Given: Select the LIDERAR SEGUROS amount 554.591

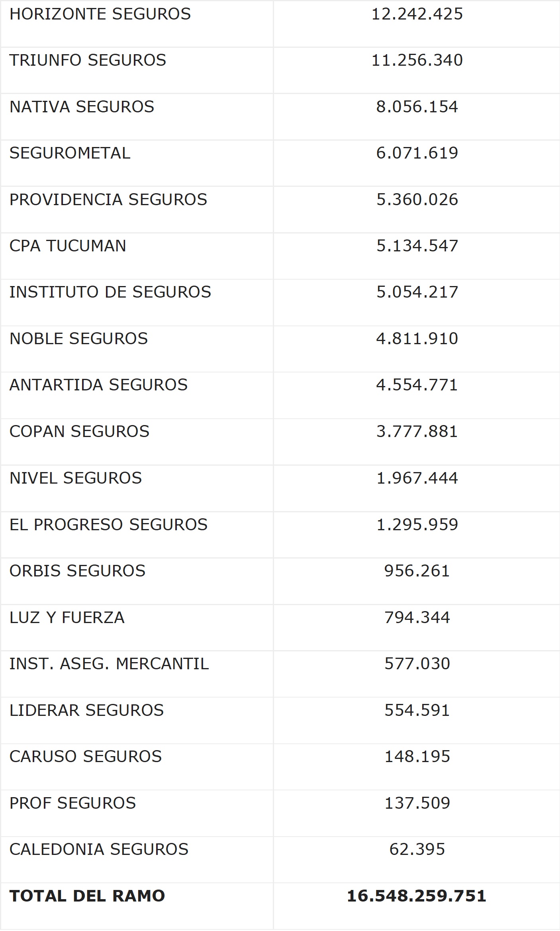Looking at the screenshot, I should click(417, 710).
